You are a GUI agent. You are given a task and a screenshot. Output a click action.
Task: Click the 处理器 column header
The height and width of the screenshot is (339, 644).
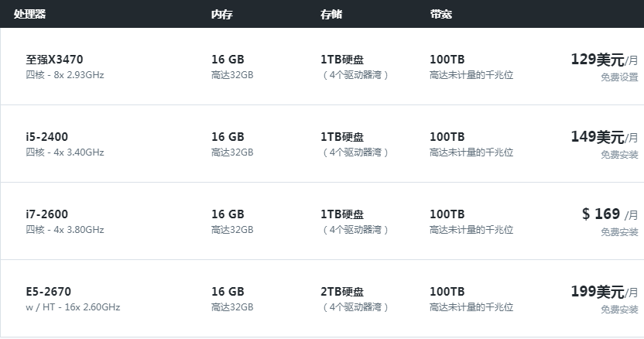pos(32,14)
